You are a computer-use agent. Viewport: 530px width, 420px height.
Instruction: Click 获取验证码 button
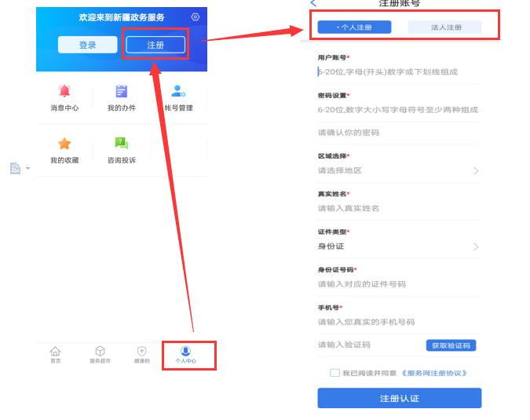point(451,345)
